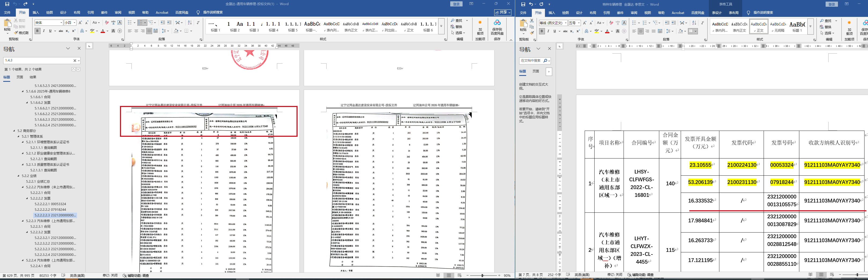868x280 pixels.
Task: Switch to 页面 tab in left navigation pane
Action: (x=20, y=77)
